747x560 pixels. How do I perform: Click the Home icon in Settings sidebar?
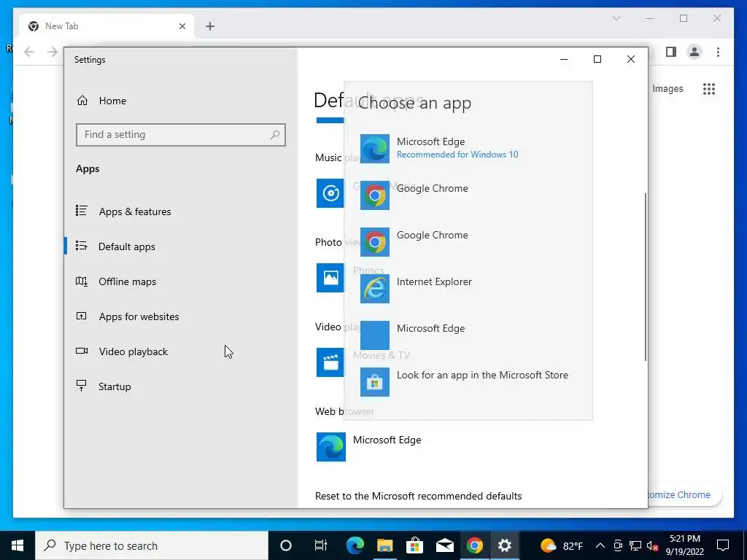[82, 101]
